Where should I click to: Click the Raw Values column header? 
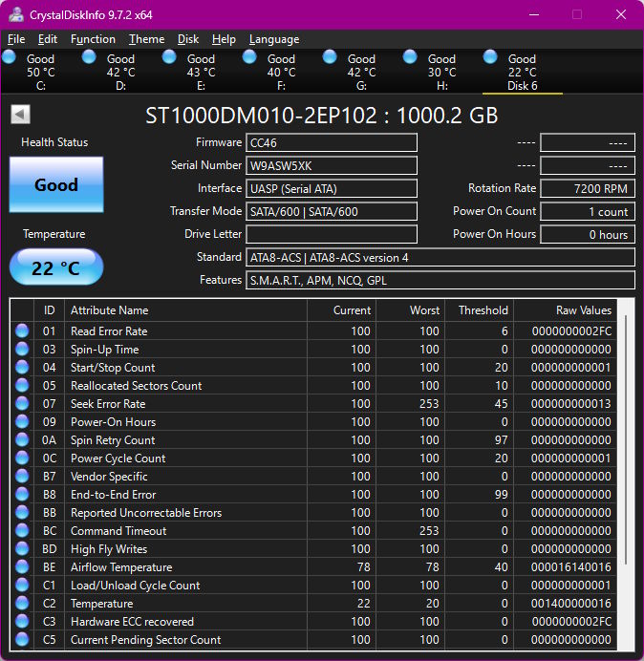tap(565, 310)
